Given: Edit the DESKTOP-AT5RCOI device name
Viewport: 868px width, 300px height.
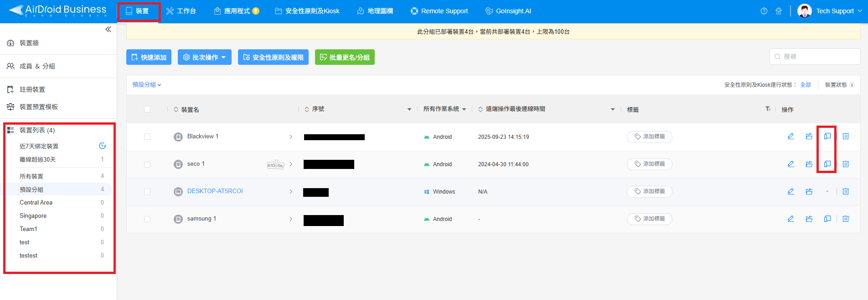Looking at the screenshot, I should [x=791, y=191].
